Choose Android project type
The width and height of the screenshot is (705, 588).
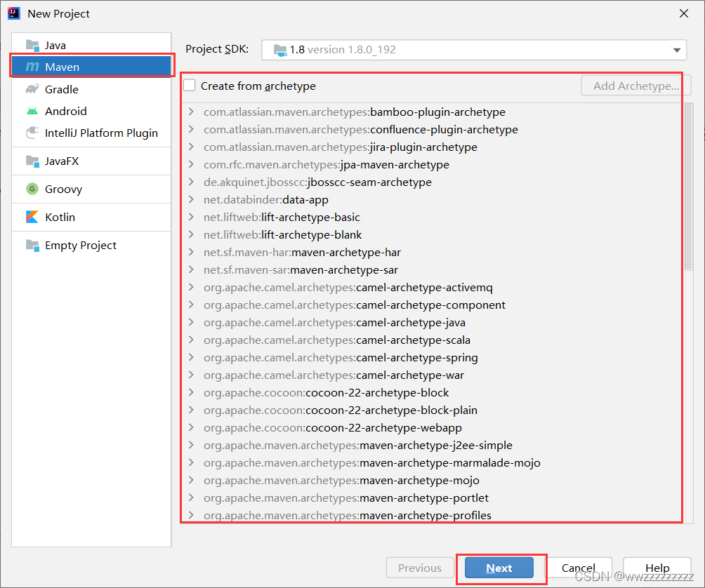point(91,111)
